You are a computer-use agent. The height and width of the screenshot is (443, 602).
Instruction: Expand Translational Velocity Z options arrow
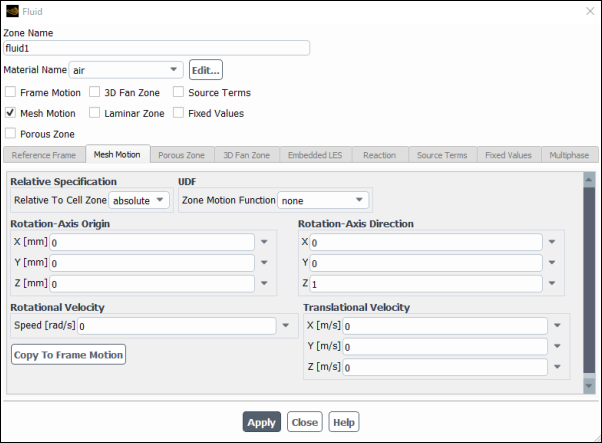557,367
